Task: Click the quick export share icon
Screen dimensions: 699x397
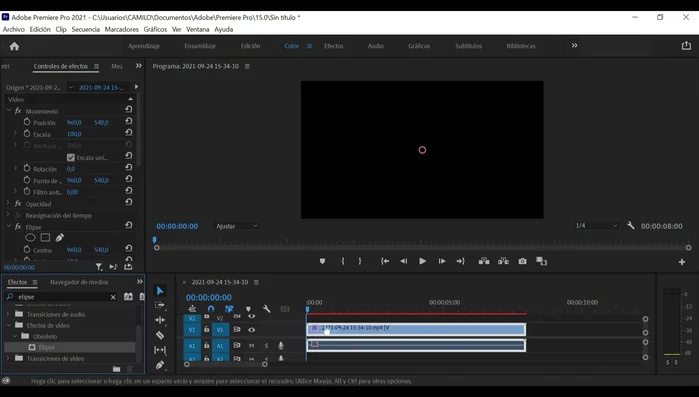Action: point(686,45)
